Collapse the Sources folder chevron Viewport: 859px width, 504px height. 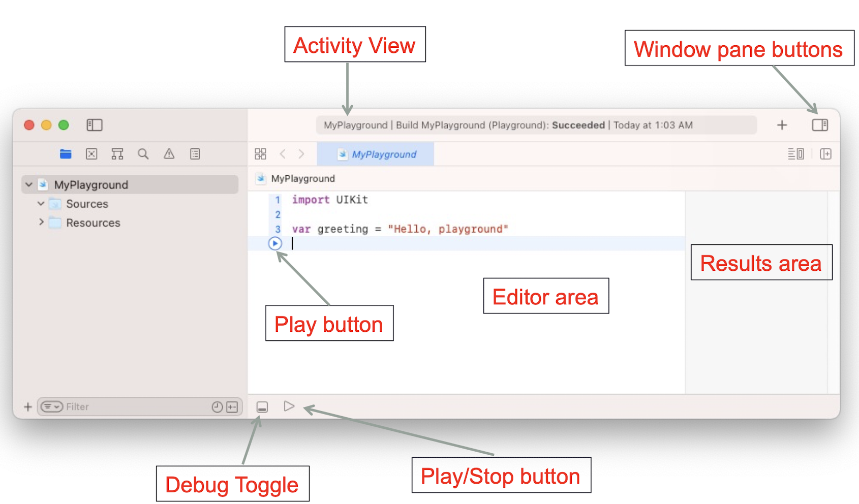pyautogui.click(x=41, y=204)
